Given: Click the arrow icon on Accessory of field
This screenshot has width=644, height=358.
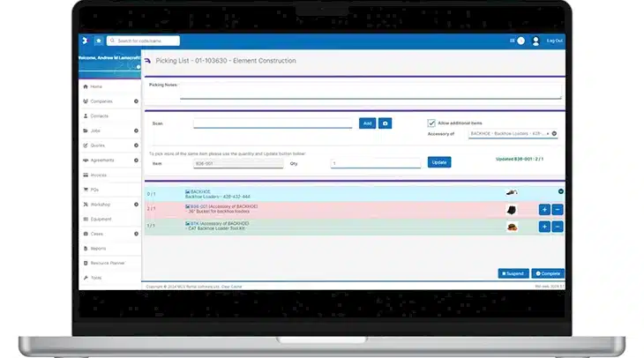Looking at the screenshot, I should pyautogui.click(x=554, y=134).
